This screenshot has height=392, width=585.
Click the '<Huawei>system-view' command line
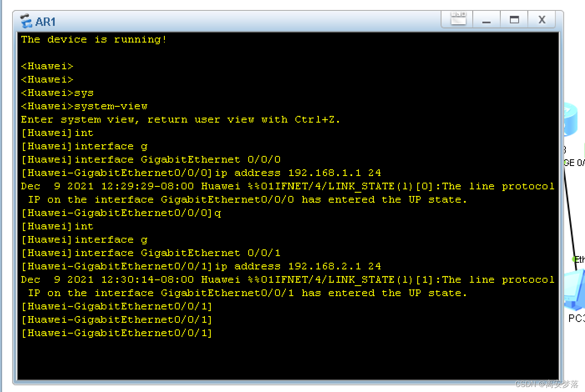coord(84,106)
